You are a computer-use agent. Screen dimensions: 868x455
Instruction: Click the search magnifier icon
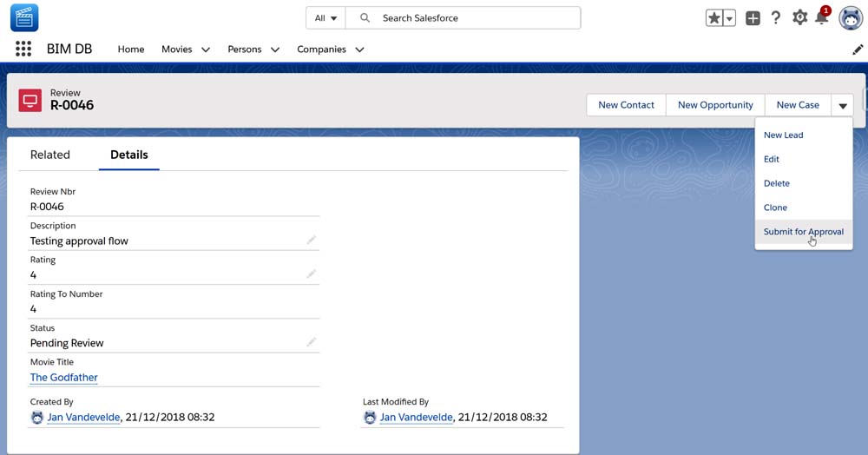coord(365,17)
